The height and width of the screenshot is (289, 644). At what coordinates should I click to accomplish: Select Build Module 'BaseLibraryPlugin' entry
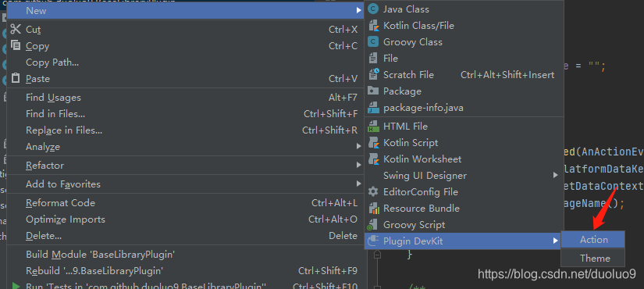186,255
